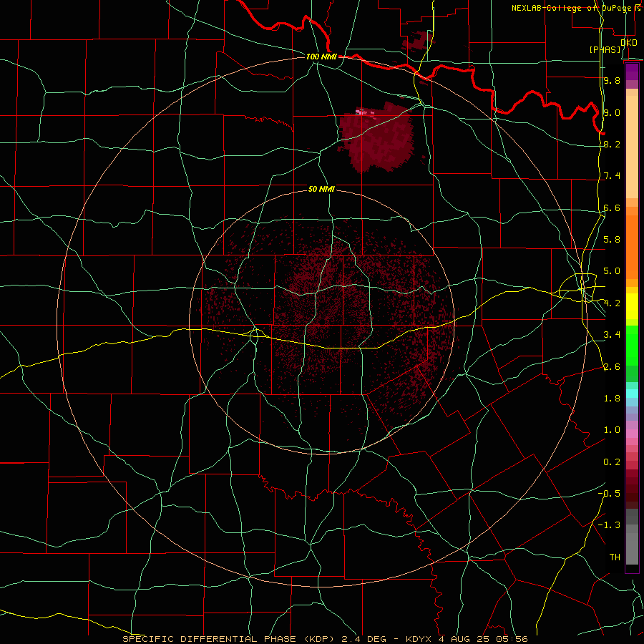Click the bright green band of the color bar
Image resolution: width=644 pixels, height=644 pixels.
pos(632,346)
